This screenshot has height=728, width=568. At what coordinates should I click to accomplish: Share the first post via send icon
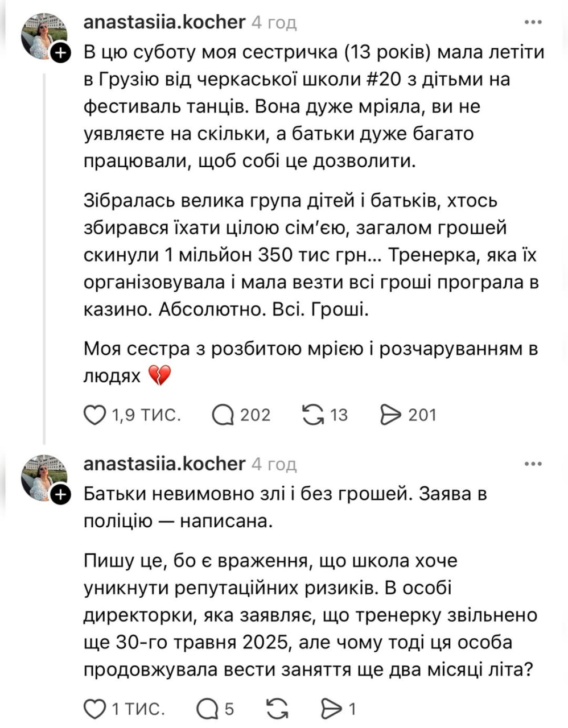pyautogui.click(x=390, y=415)
